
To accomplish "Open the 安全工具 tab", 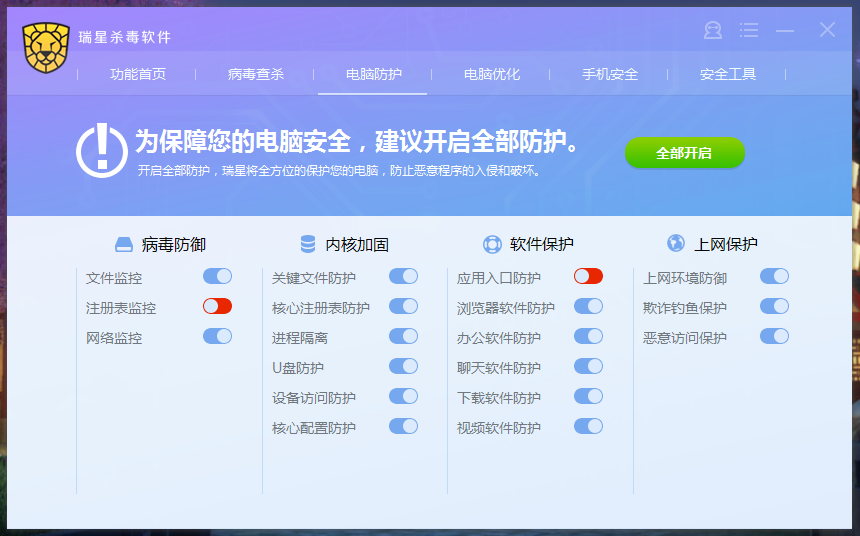I will [x=728, y=74].
